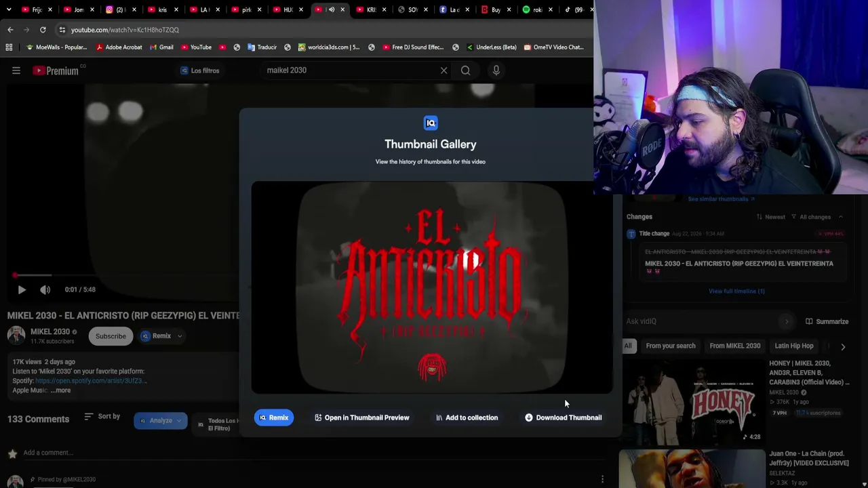This screenshot has width=868, height=488.
Task: Close the currently active YouTube tab
Action: 342,9
